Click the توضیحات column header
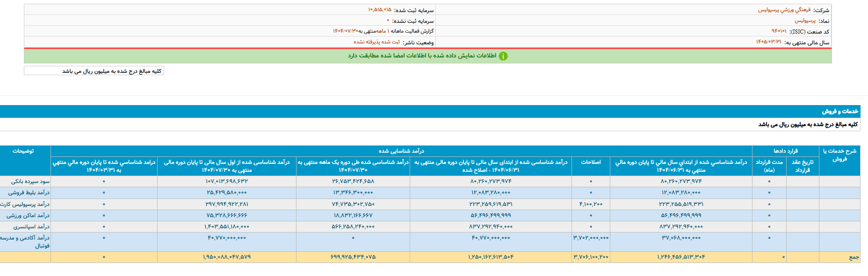868x276 pixels. pyautogui.click(x=23, y=151)
